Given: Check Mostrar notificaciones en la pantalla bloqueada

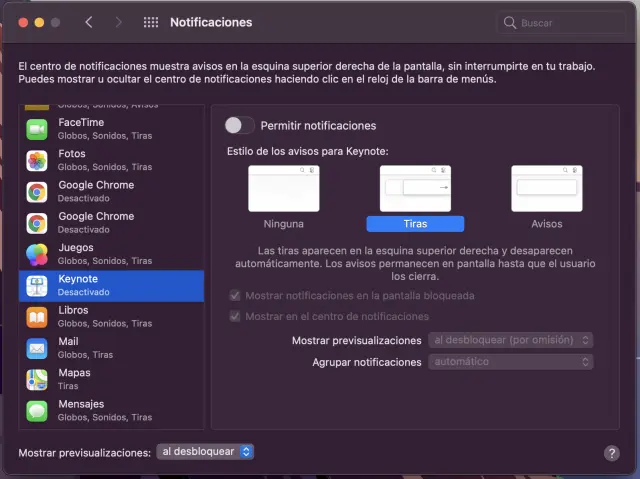Looking at the screenshot, I should click(x=235, y=295).
